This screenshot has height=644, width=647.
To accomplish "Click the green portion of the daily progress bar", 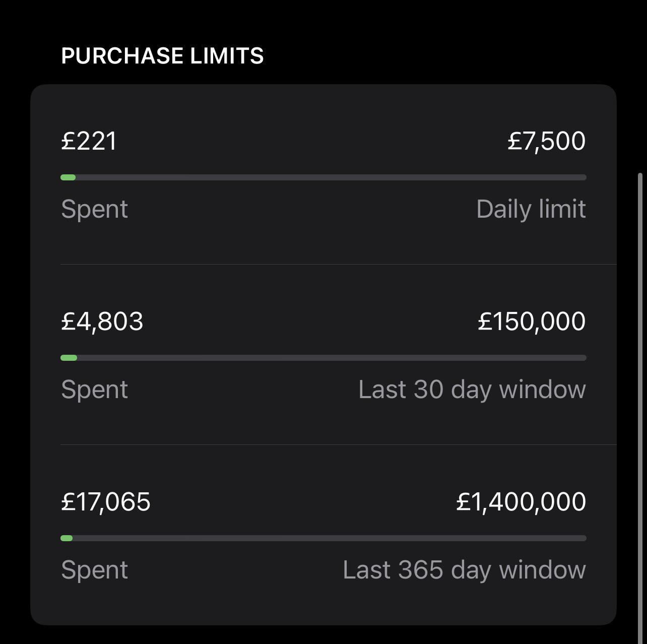I will tap(67, 177).
